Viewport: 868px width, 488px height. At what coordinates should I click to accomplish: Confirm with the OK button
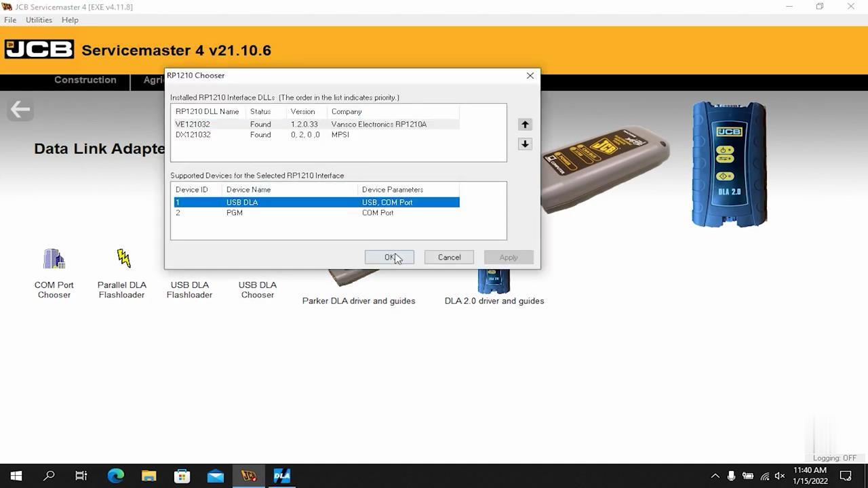389,258
